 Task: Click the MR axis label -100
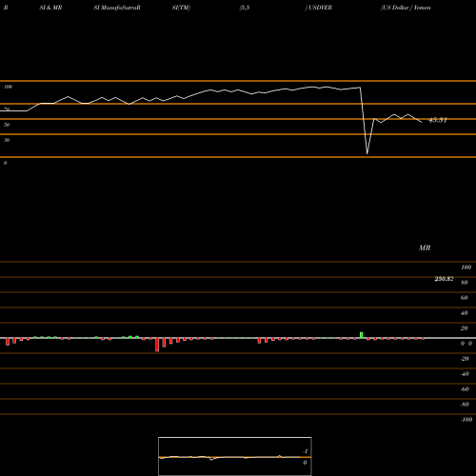point(466,420)
